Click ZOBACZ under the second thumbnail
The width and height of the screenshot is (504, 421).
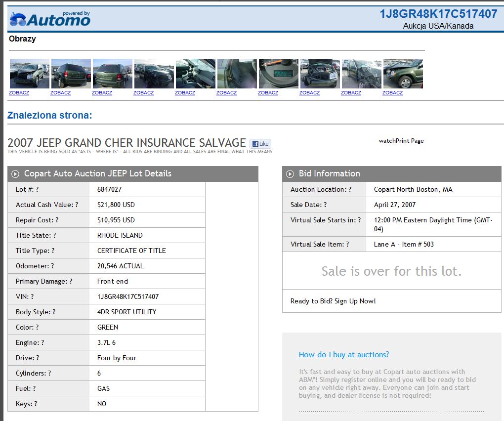[60, 92]
